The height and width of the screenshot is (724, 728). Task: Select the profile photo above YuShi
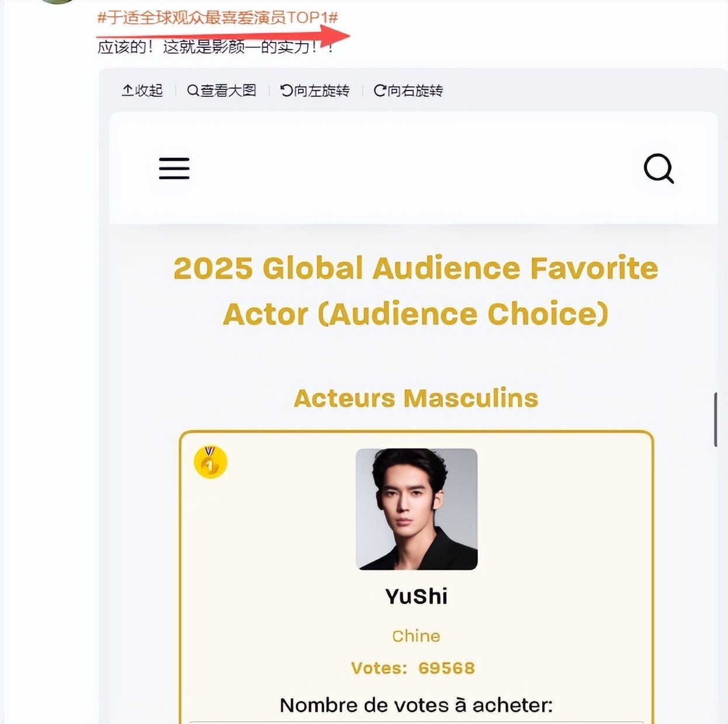tap(417, 509)
